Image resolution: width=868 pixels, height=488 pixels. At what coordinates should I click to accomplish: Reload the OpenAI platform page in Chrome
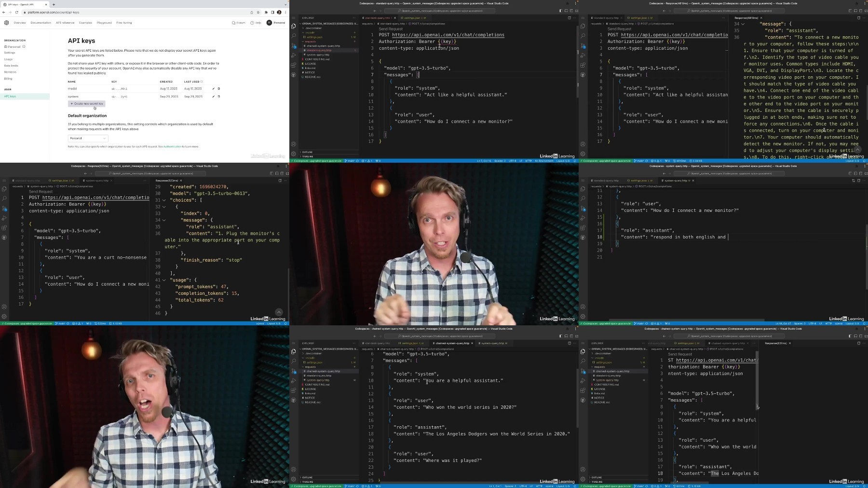(x=16, y=12)
